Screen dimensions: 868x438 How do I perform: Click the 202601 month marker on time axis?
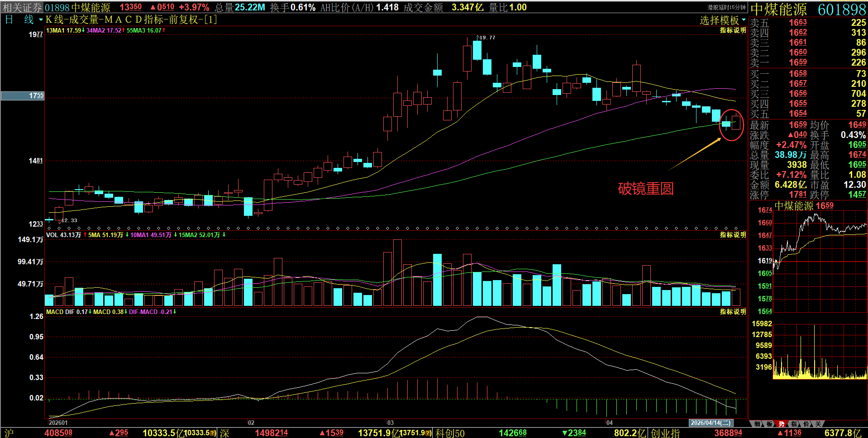[x=58, y=423]
